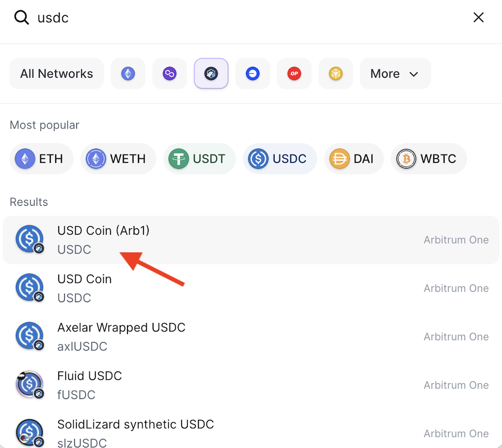This screenshot has height=448, width=502.
Task: Enable the Arbitrum-only network filter
Action: coord(211,73)
